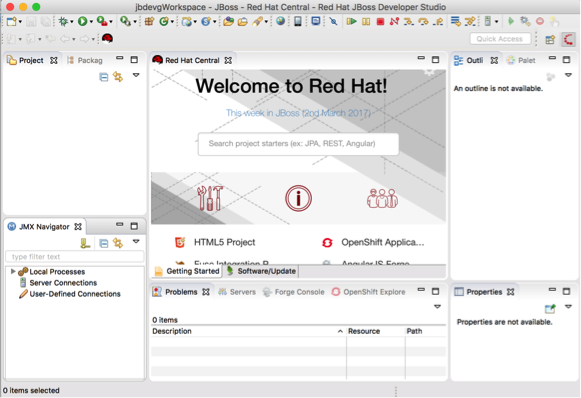
Task: Collapse all in JMX Navigator
Action: 104,243
